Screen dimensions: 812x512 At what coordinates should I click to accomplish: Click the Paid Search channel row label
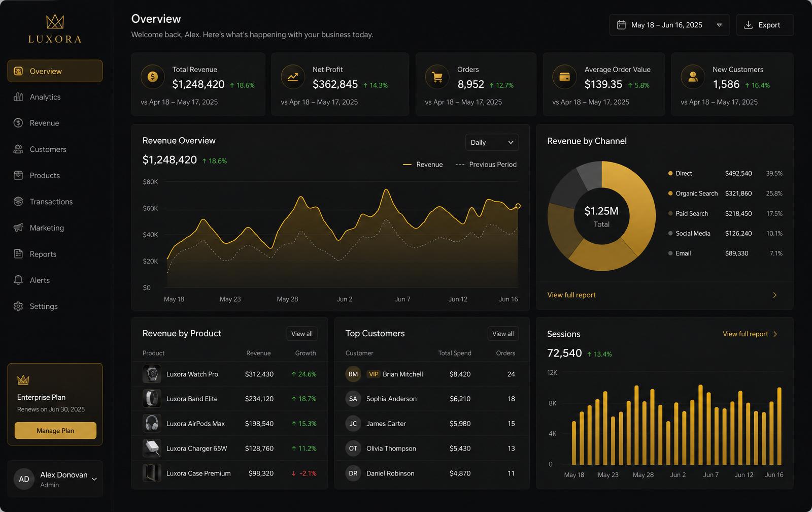(692, 214)
